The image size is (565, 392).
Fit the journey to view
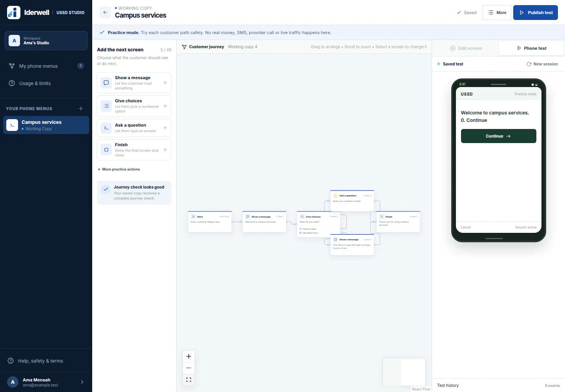point(189,379)
